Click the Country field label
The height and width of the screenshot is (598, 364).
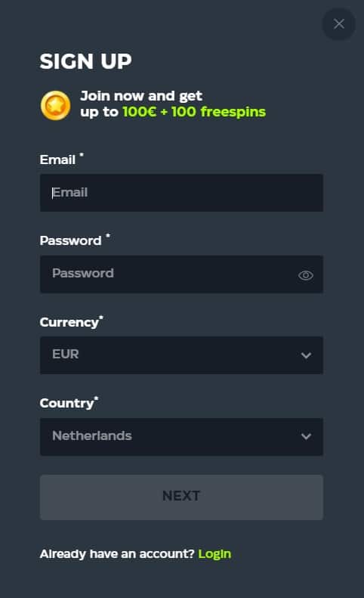tap(66, 403)
